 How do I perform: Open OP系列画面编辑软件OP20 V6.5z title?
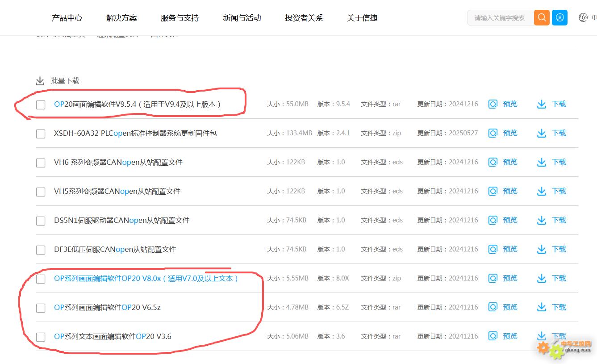click(x=107, y=307)
